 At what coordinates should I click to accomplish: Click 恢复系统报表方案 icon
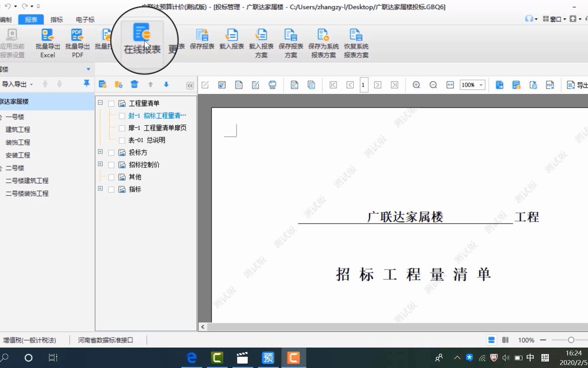(x=356, y=43)
